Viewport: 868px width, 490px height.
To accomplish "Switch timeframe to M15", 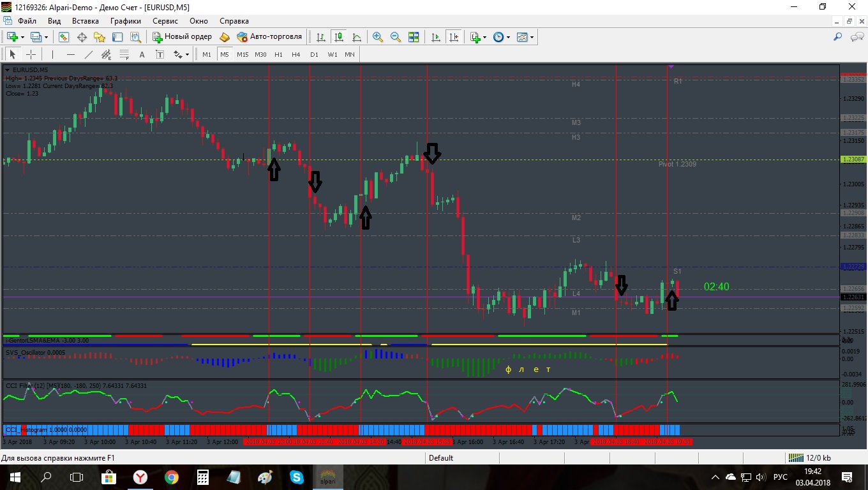I will point(243,54).
